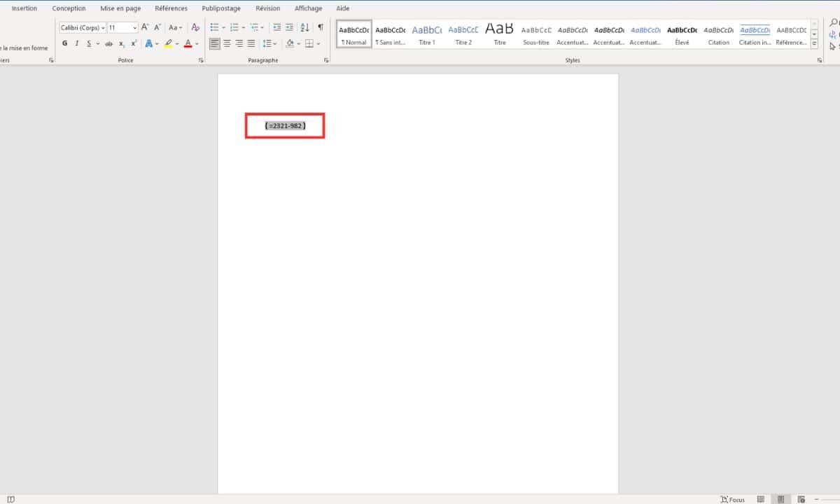Apply the Citation style
840x504 pixels.
[718, 34]
